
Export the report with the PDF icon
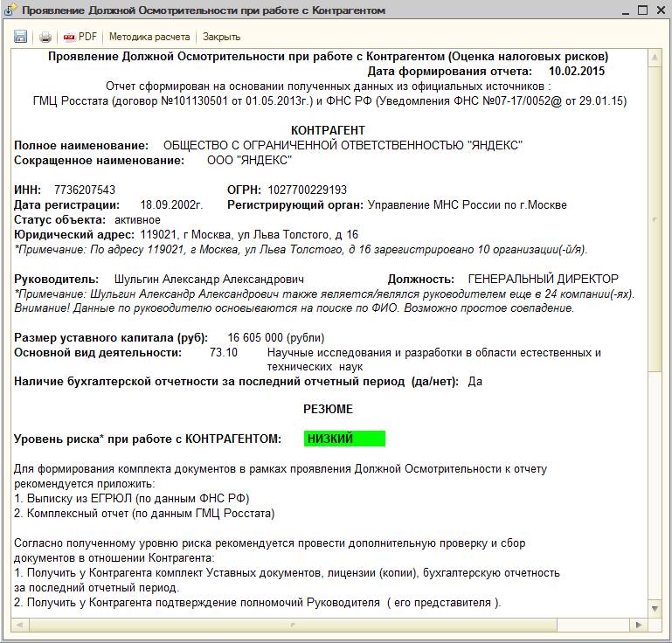pyautogui.click(x=80, y=37)
